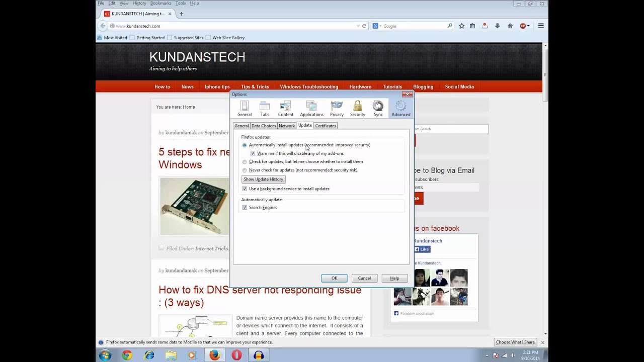This screenshot has height=362, width=644.
Task: Click the search magnifier icon
Action: pos(450,26)
